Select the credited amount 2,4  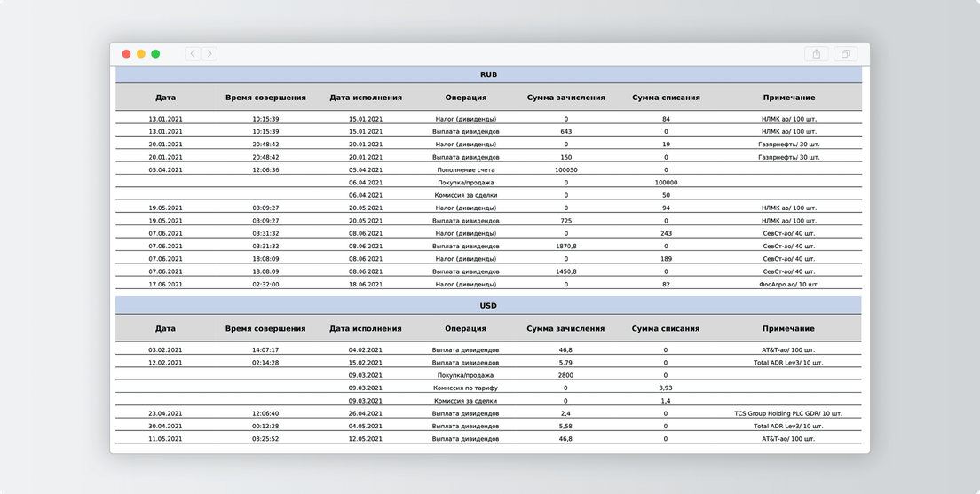(565, 413)
